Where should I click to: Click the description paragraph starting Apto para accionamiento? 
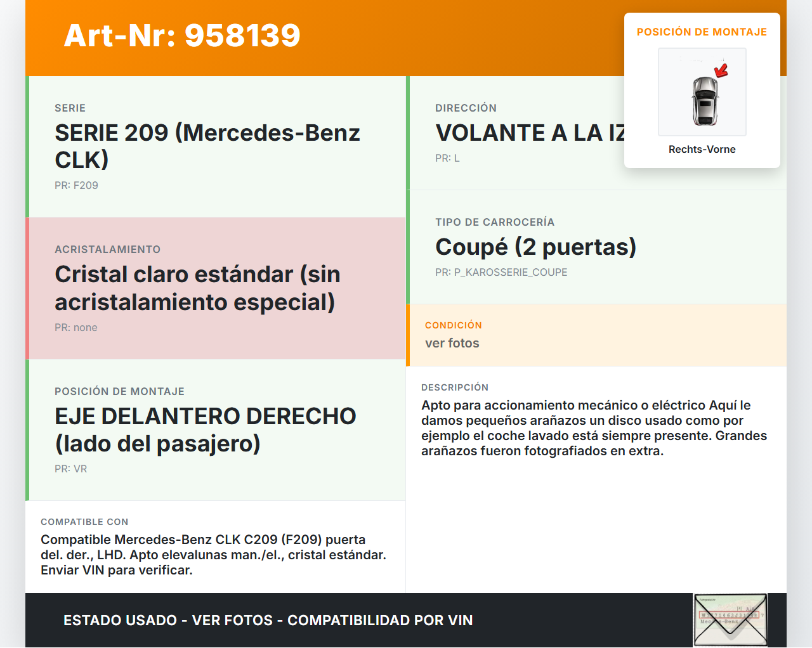coord(594,428)
